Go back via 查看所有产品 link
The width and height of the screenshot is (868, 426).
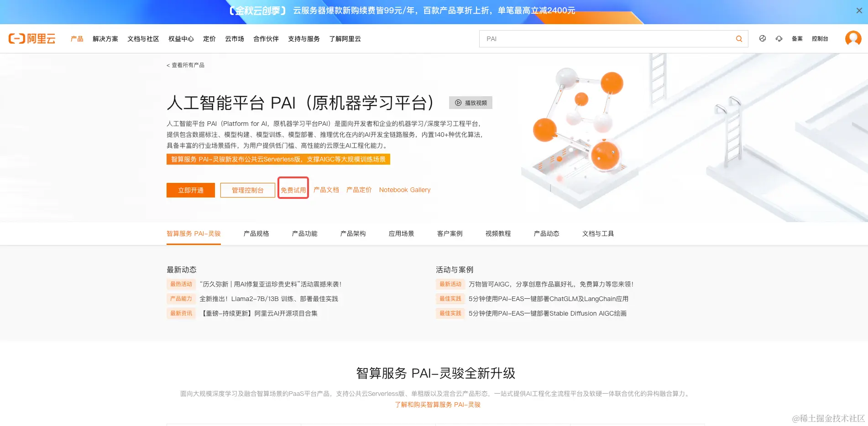click(x=186, y=65)
